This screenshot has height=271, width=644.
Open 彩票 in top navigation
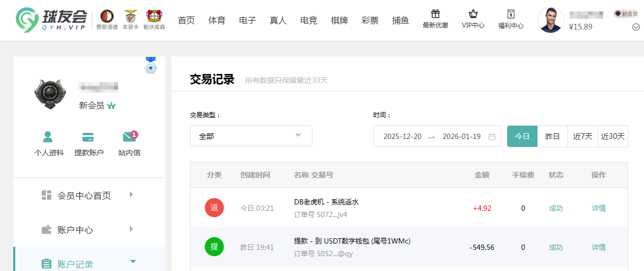point(370,20)
